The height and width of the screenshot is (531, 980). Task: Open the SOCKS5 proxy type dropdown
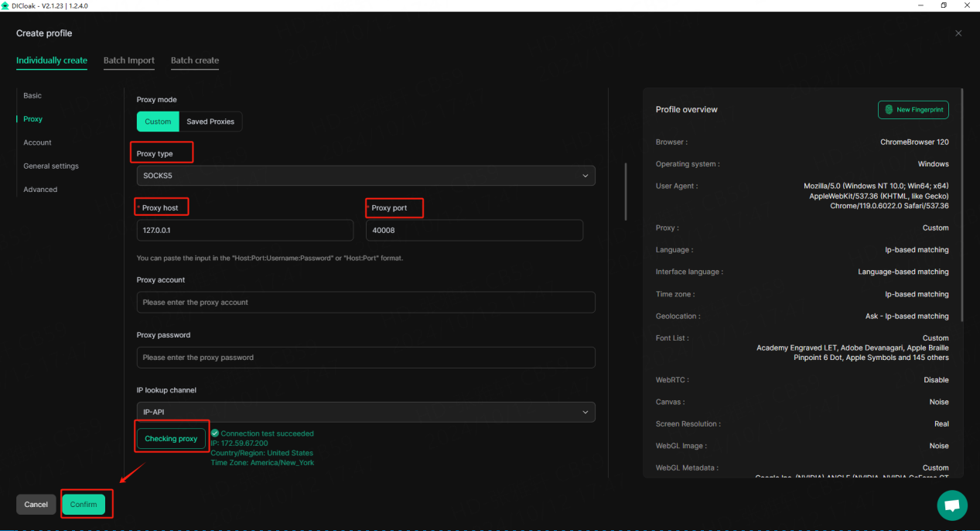click(x=365, y=176)
